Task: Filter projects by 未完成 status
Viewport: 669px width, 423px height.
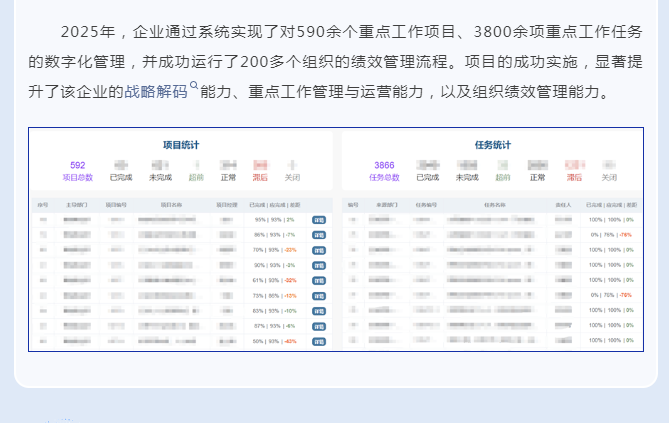Action: (x=161, y=176)
